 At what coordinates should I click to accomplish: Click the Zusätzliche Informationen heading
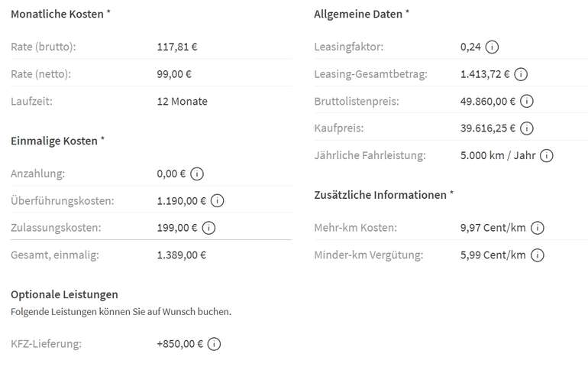(x=383, y=194)
